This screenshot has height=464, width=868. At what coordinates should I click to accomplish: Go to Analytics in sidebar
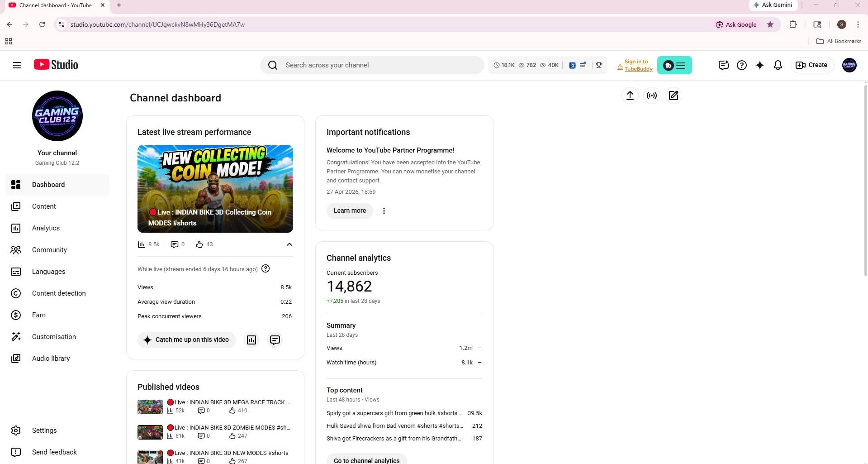pyautogui.click(x=46, y=228)
